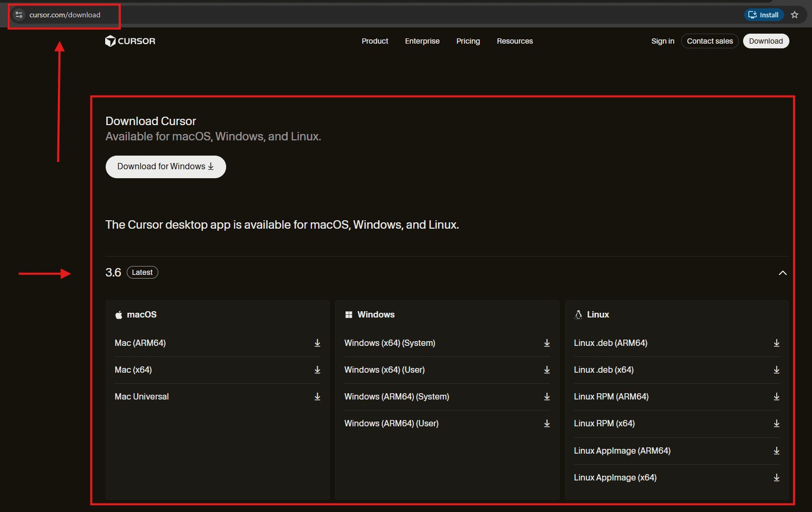
Task: Open the Enterprise menu item
Action: tap(422, 41)
